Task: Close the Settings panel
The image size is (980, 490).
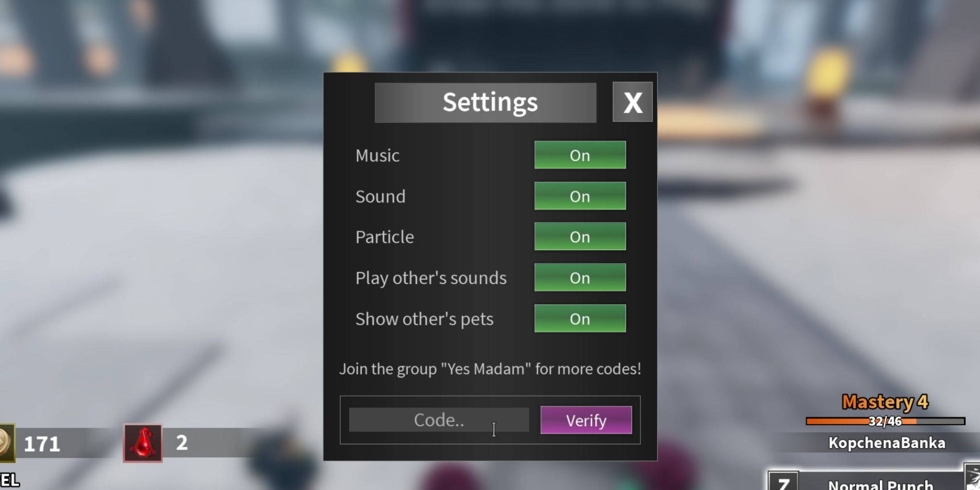Action: point(633,102)
